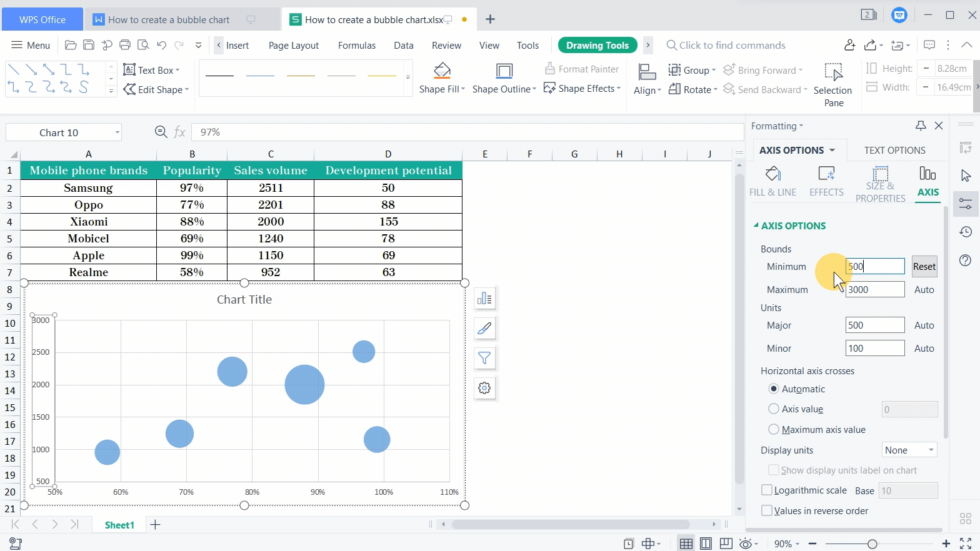Select the black line style swatch
Viewport: 980px width, 551px height.
pos(219,76)
